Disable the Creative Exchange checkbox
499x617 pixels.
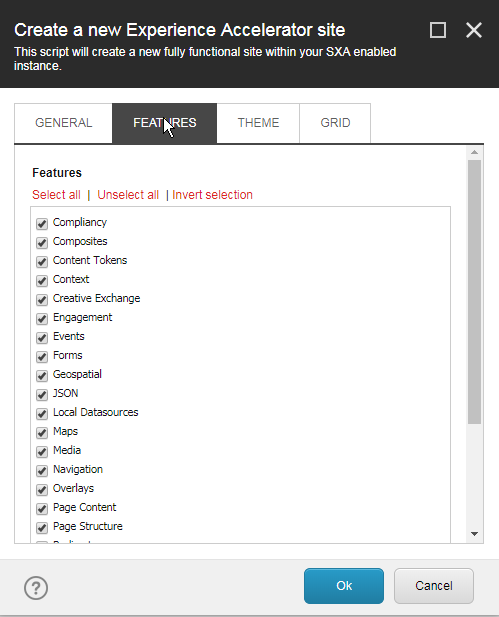tap(42, 299)
